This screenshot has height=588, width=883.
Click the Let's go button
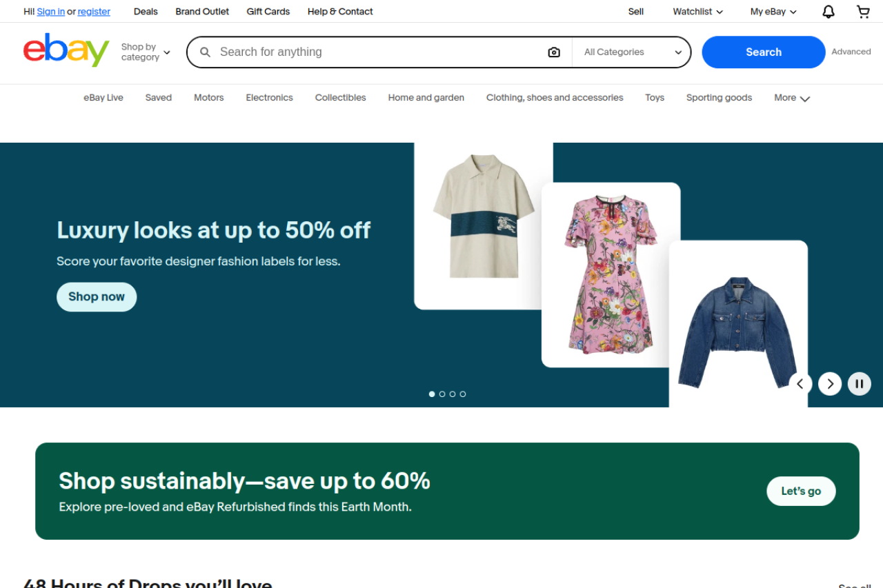pos(801,491)
